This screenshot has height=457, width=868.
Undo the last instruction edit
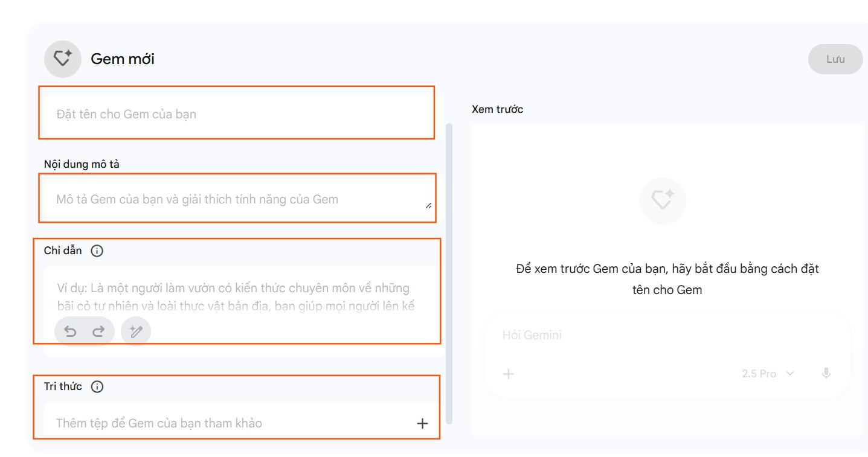[71, 331]
